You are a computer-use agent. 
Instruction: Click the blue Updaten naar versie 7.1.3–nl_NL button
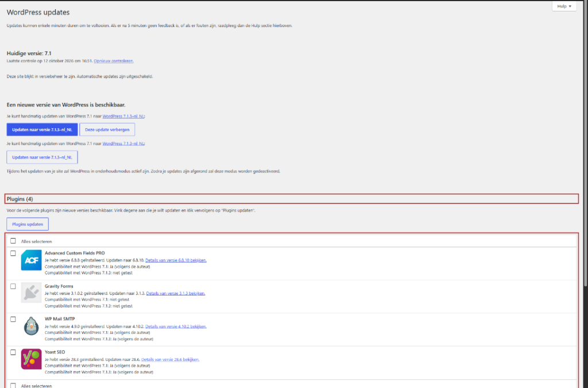click(42, 129)
